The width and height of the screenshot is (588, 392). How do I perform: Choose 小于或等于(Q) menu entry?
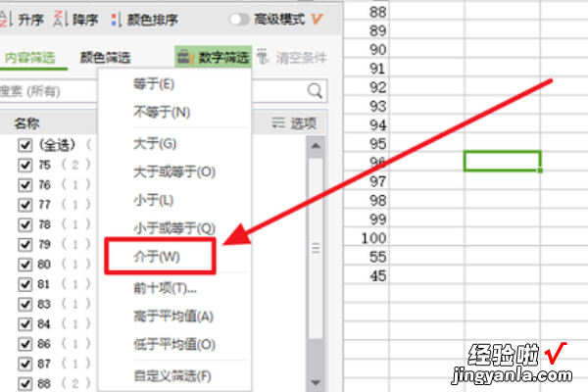click(x=174, y=227)
